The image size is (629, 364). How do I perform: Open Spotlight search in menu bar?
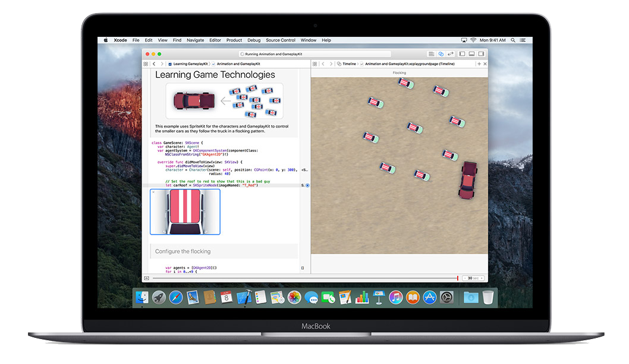tap(512, 40)
